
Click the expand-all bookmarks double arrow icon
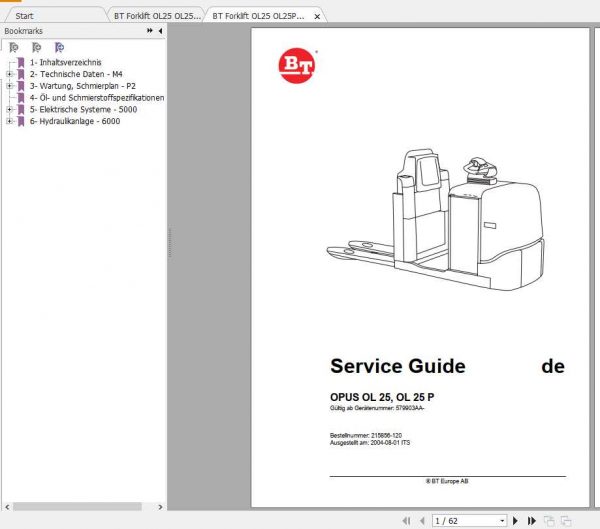pos(150,31)
